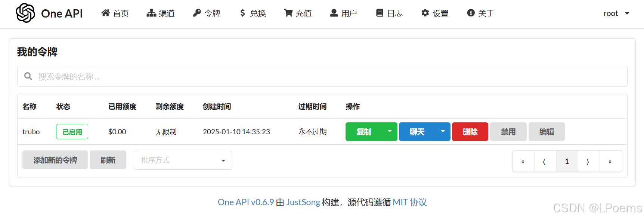Open the JustSong link
Image resolution: width=644 pixels, height=219 pixels.
(x=303, y=202)
